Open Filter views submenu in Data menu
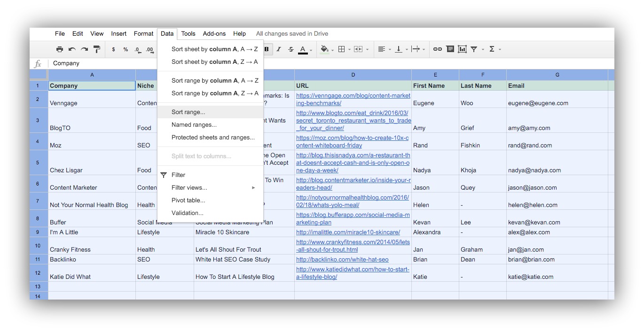 click(x=210, y=188)
